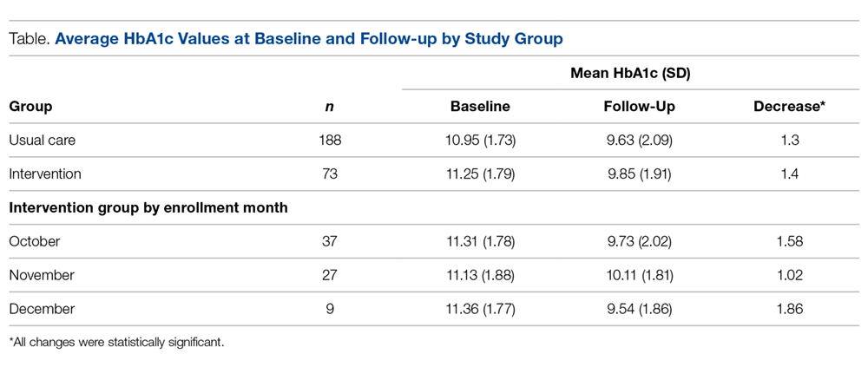Select the December row label
The height and width of the screenshot is (367, 868).
42,308
